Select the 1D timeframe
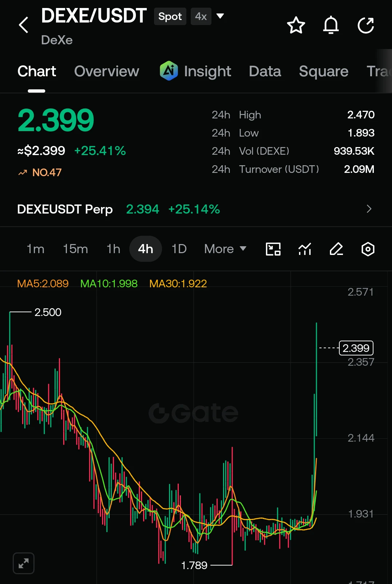Image resolution: width=392 pixels, height=584 pixels. pos(179,249)
